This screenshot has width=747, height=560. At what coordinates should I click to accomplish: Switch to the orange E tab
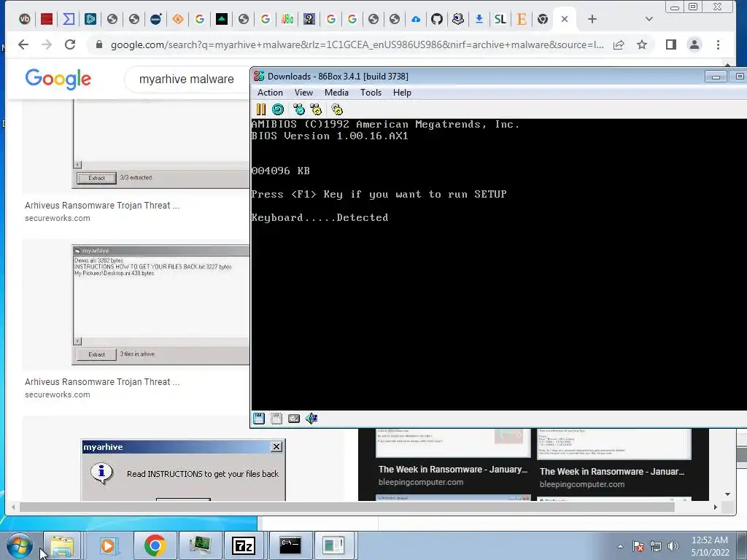521,19
